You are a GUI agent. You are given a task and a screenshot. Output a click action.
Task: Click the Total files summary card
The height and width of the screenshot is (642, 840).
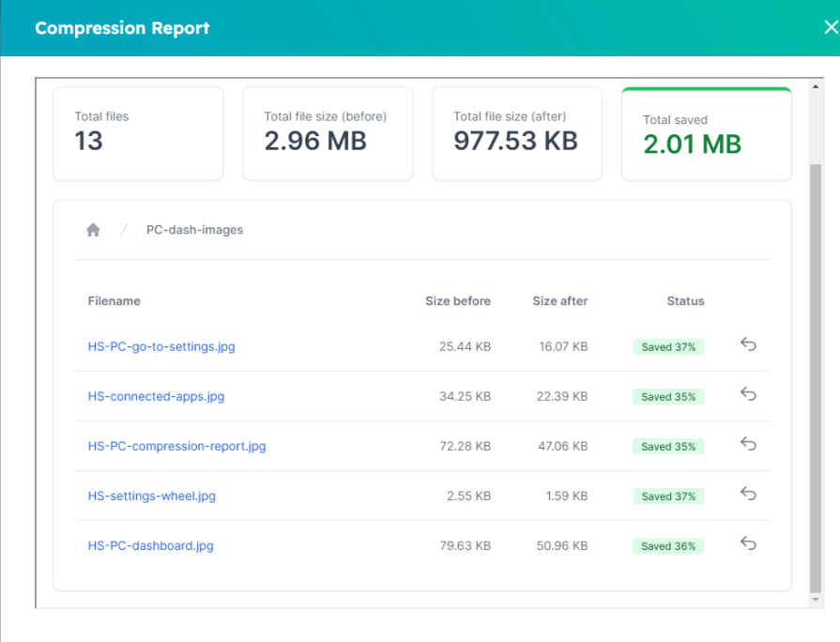[x=138, y=133]
